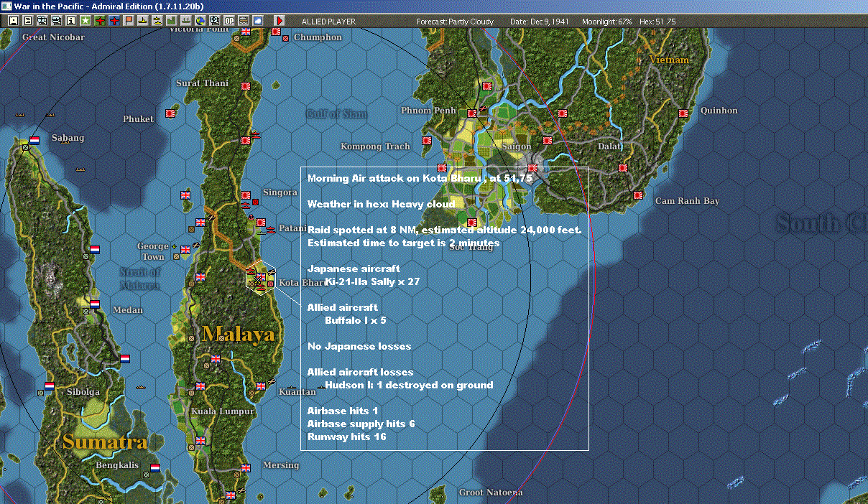
Task: Select the British flag at Kuala Lumpur
Action: [200, 386]
